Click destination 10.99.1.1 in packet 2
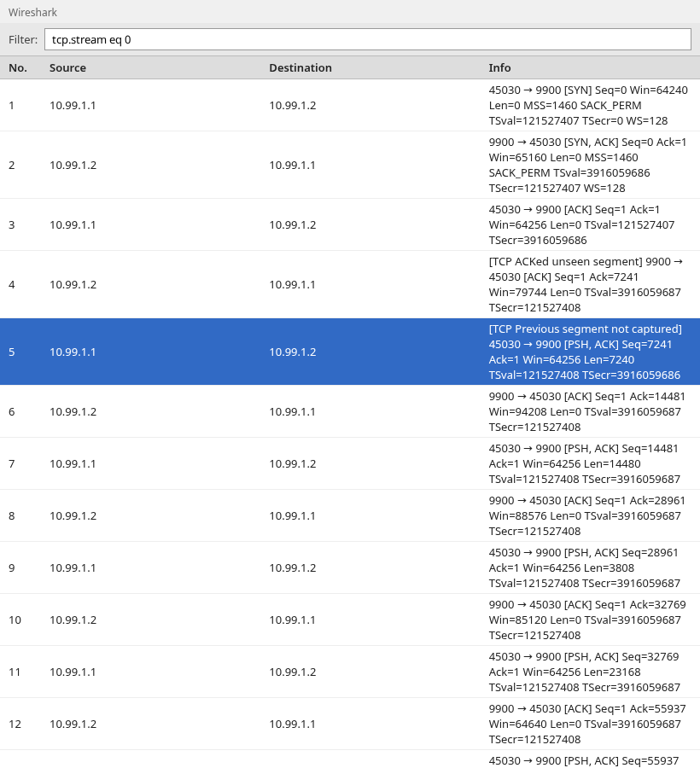700x768 pixels. pyautogui.click(x=292, y=165)
